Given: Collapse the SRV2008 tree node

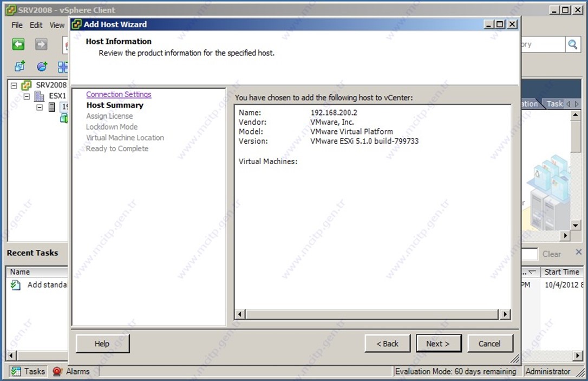Looking at the screenshot, I should point(14,86).
